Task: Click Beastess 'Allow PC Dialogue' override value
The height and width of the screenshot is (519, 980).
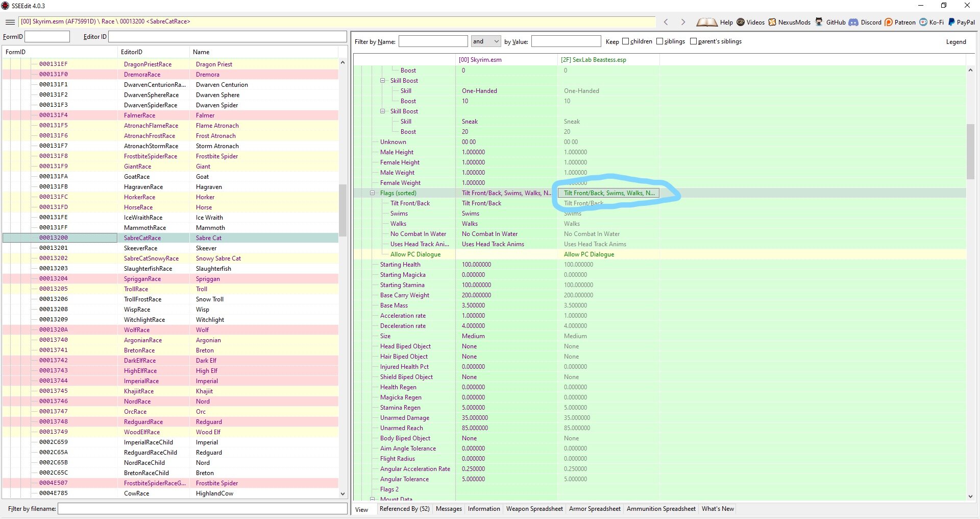Action: pos(589,254)
